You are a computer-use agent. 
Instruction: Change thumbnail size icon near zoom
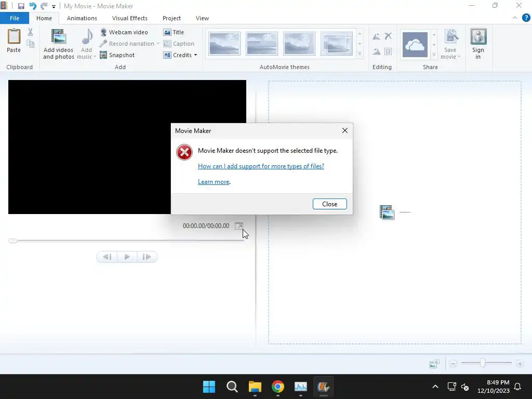coord(434,364)
